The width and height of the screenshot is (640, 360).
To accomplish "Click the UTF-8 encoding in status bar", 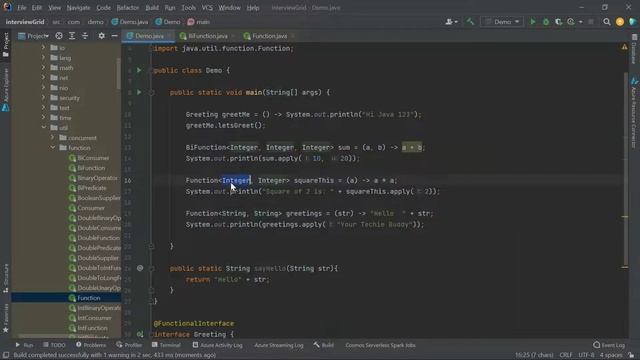I will coord(586,355).
